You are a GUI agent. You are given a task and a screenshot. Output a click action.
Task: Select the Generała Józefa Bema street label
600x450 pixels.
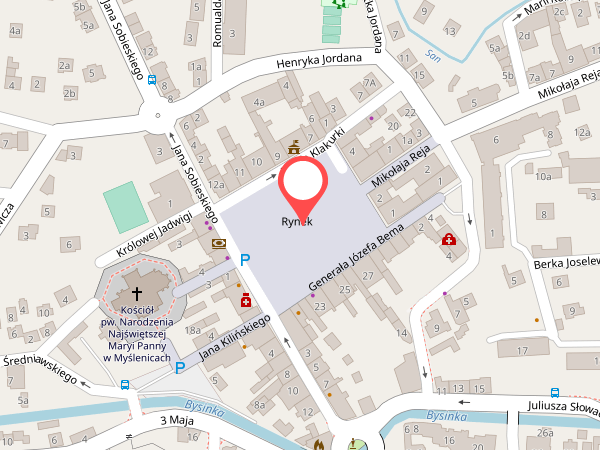point(356,258)
